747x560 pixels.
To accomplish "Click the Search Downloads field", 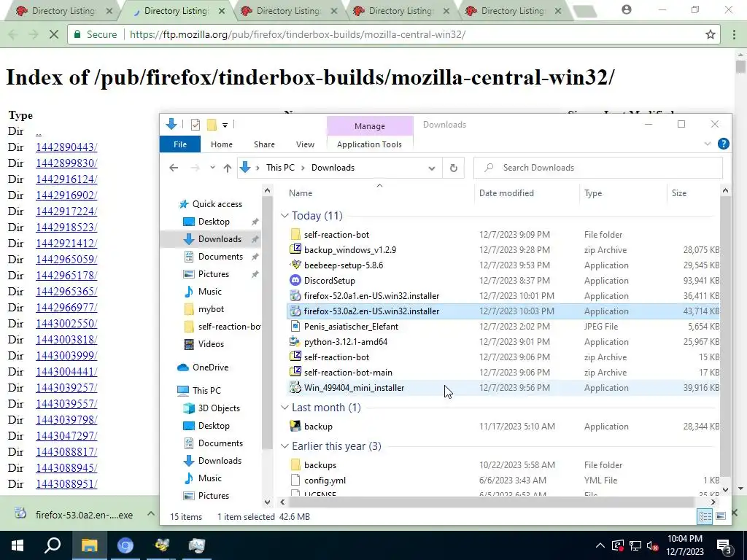I will (x=598, y=168).
